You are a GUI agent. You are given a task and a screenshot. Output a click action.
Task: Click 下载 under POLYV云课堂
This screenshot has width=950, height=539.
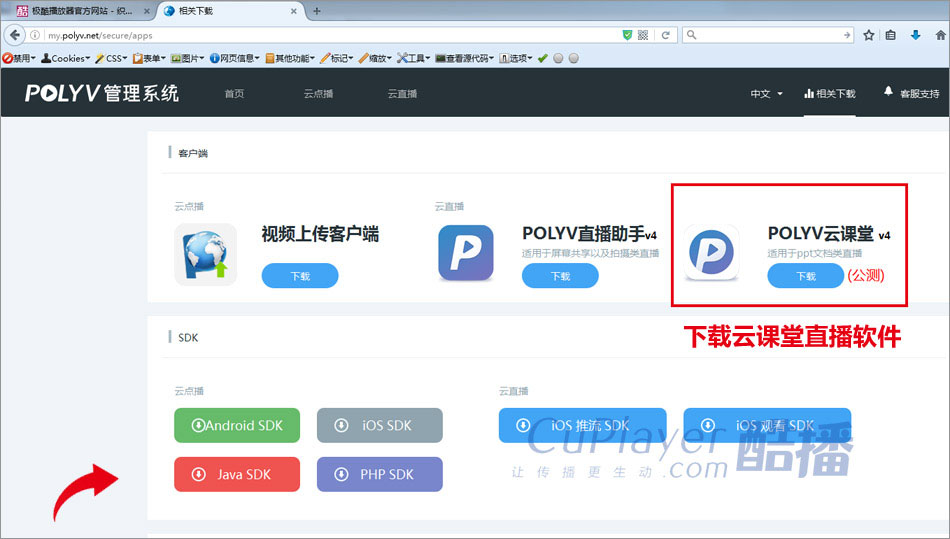tap(805, 276)
